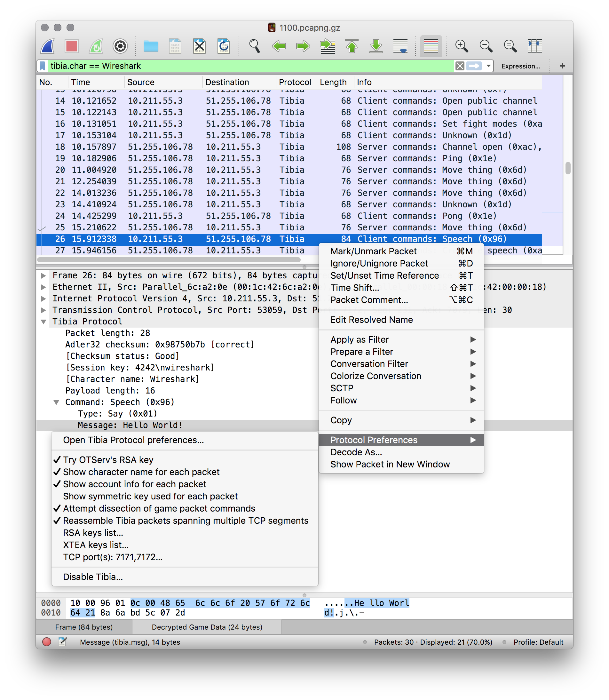Open the Copy submenu
609x700 pixels.
pos(401,420)
